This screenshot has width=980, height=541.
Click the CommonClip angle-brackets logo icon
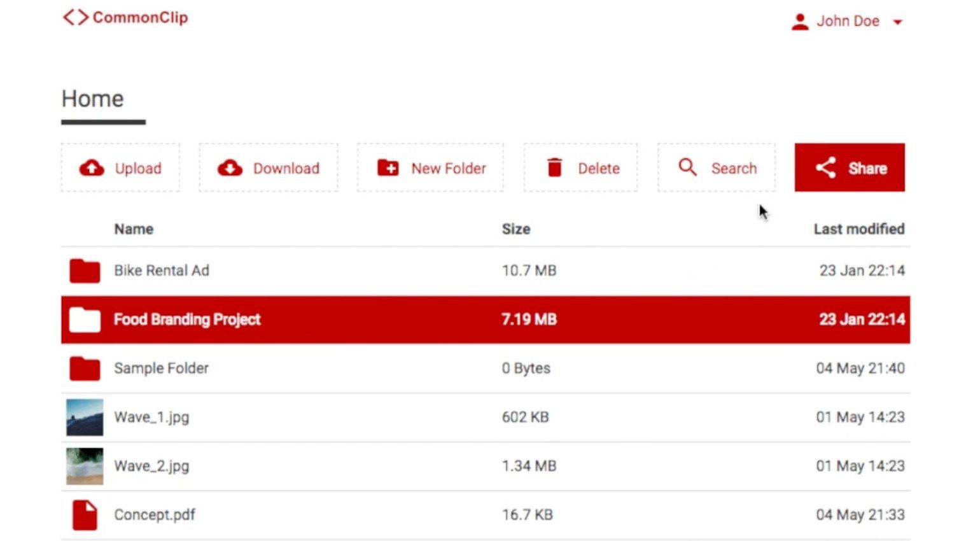(x=76, y=17)
